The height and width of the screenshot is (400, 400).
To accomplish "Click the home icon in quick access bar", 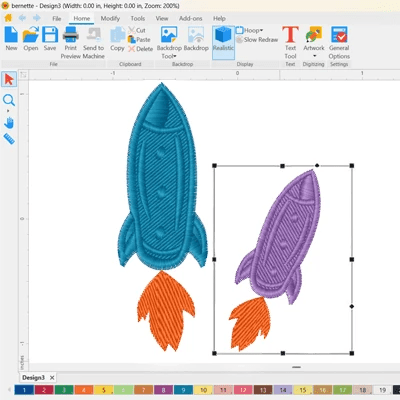I will (x=8, y=18).
